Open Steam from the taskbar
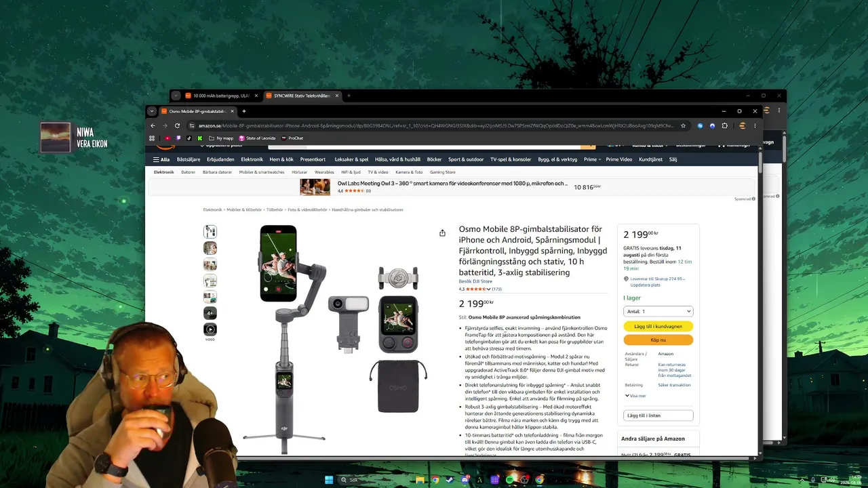Viewport: 868px width, 488px height. click(450, 480)
